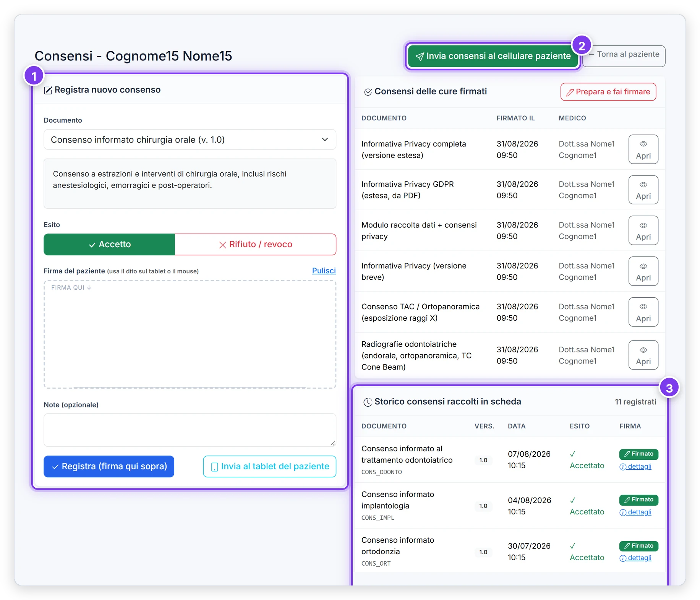Click the clock icon beside Storico consensi raccolti
The height and width of the screenshot is (600, 700).
[368, 402]
